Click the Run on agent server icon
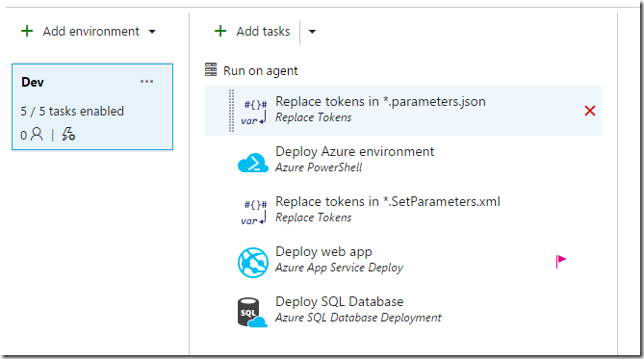 point(211,70)
